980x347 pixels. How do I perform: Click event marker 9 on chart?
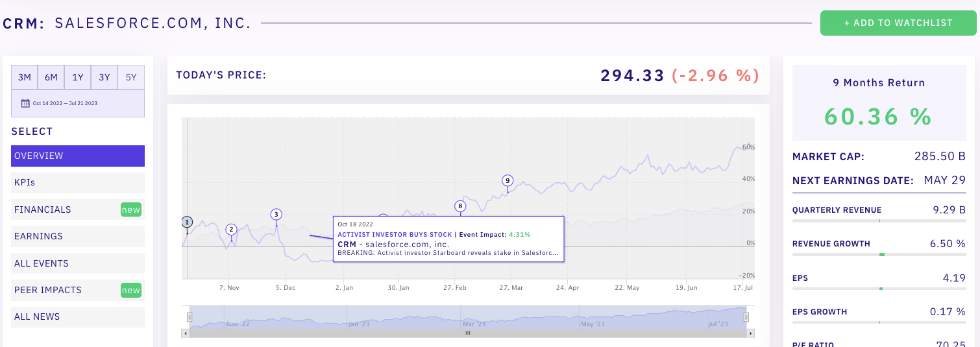508,180
